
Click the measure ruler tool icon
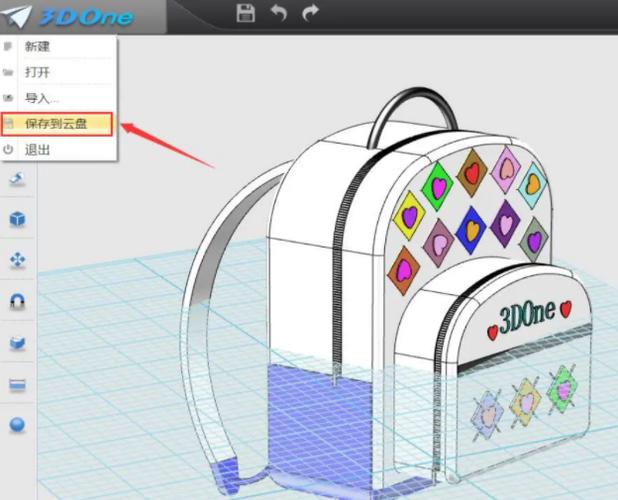point(17,385)
